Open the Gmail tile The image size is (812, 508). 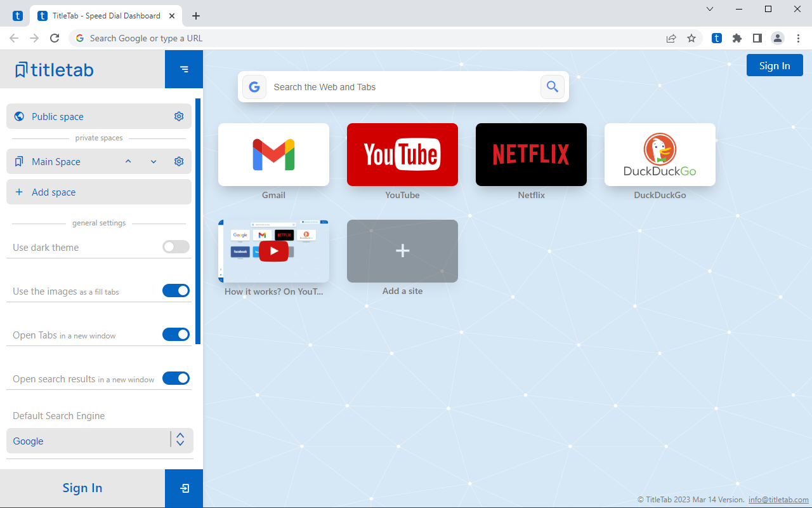(273, 154)
